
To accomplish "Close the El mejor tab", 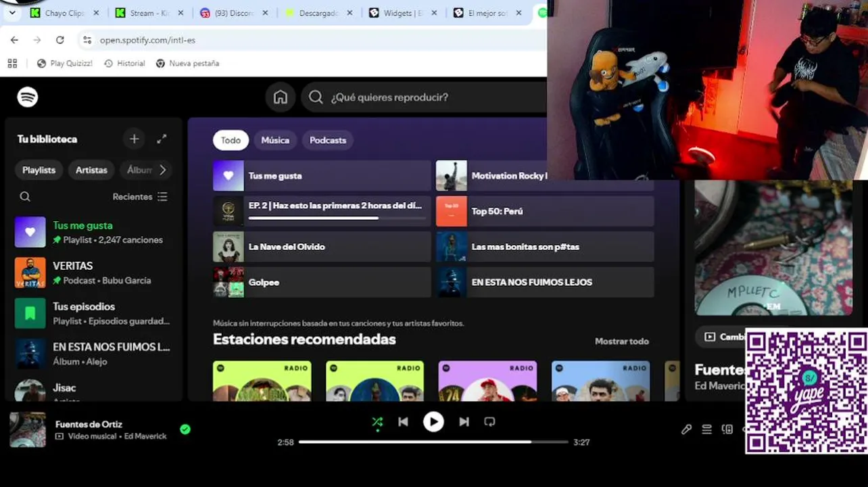I will click(x=519, y=13).
